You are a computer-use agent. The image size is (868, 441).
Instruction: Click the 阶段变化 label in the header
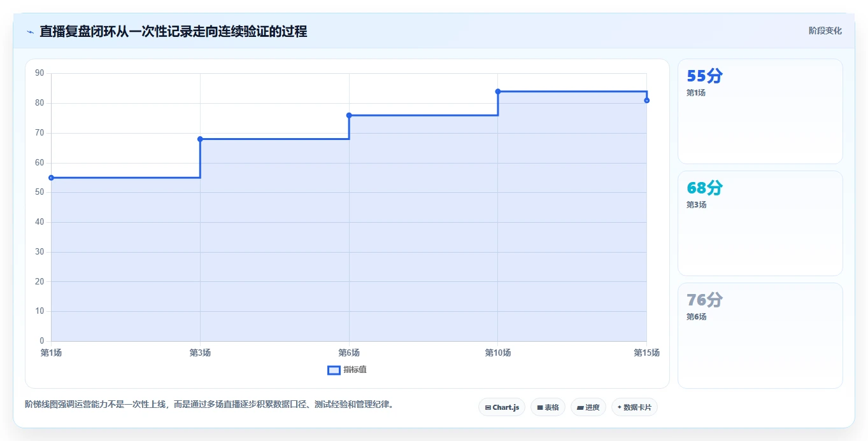click(825, 31)
